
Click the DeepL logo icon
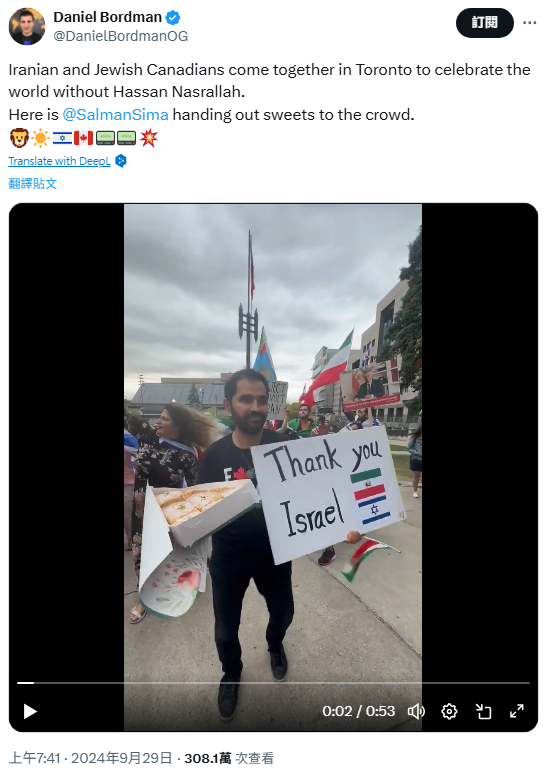pos(121,161)
